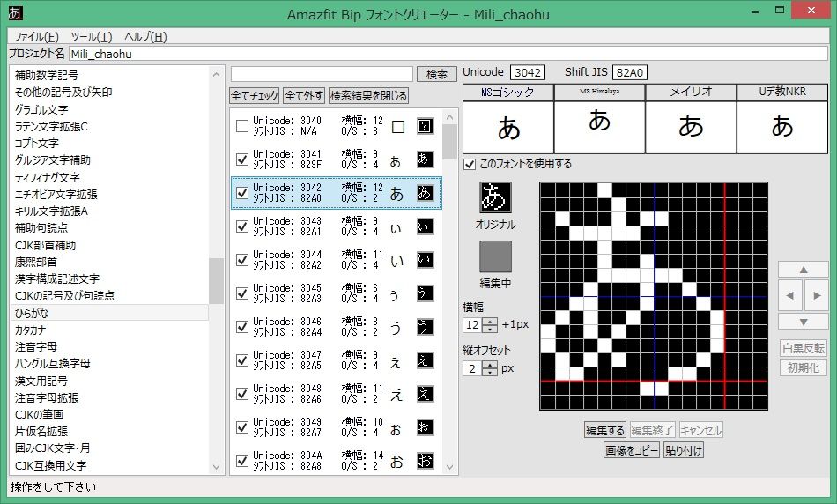This screenshot has height=504, width=837.
Task: Click the pixel-left arrow shift button
Action: [x=790, y=295]
